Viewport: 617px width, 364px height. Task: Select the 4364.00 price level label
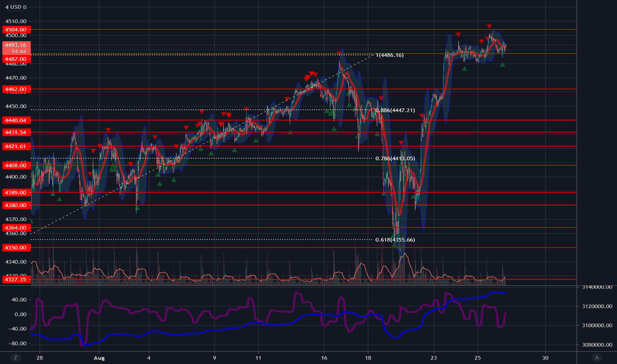(x=16, y=228)
